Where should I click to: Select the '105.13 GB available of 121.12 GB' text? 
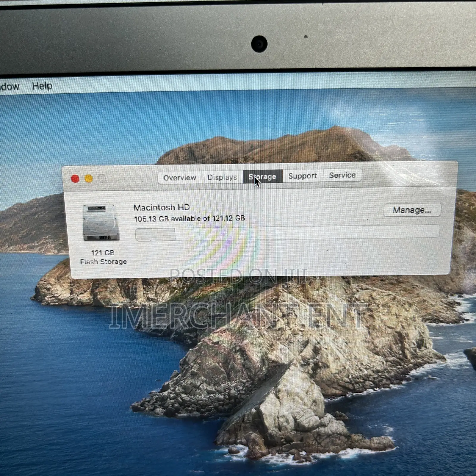point(190,219)
